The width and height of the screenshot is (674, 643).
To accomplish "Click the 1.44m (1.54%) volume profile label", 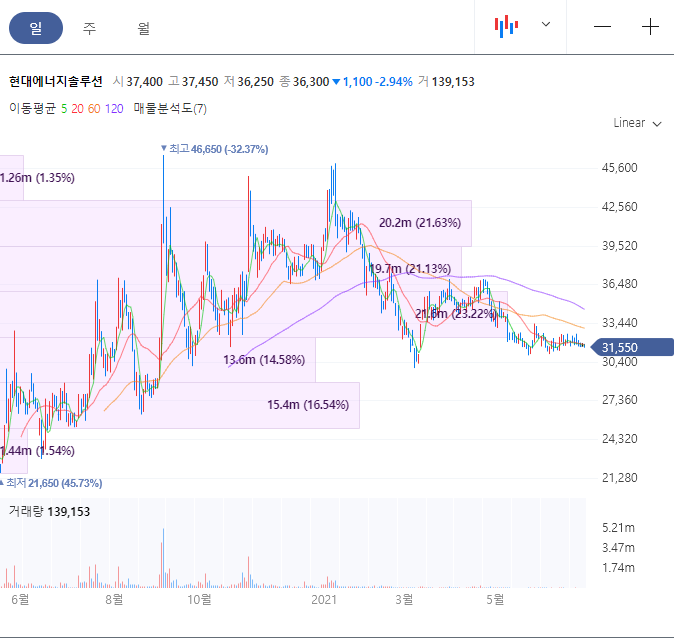I will [37, 450].
